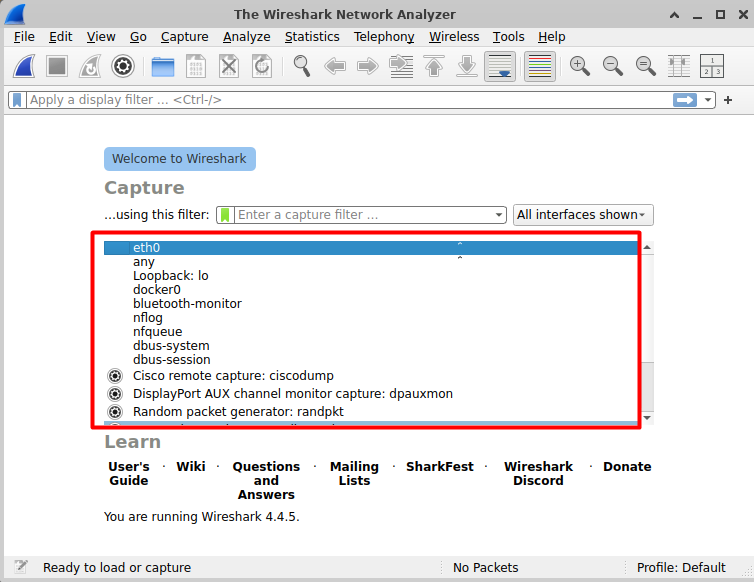Open capture options gear icon in toolbar
The image size is (754, 582).
[123, 66]
